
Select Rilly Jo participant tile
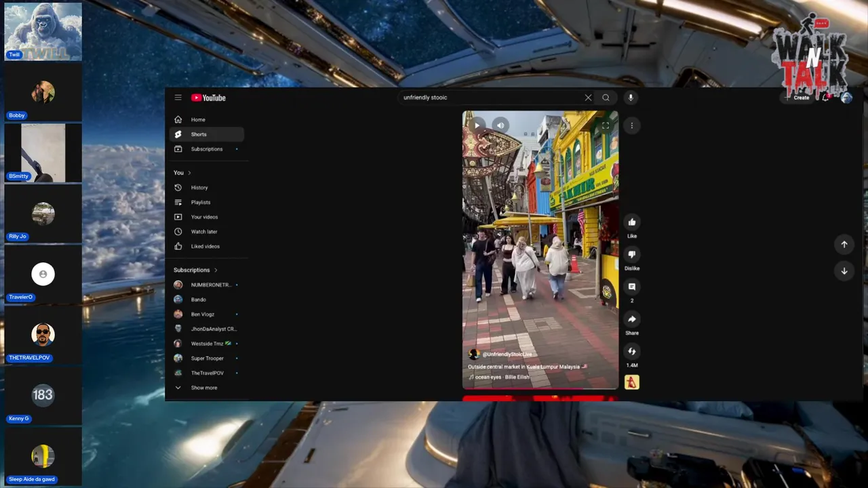tap(43, 213)
